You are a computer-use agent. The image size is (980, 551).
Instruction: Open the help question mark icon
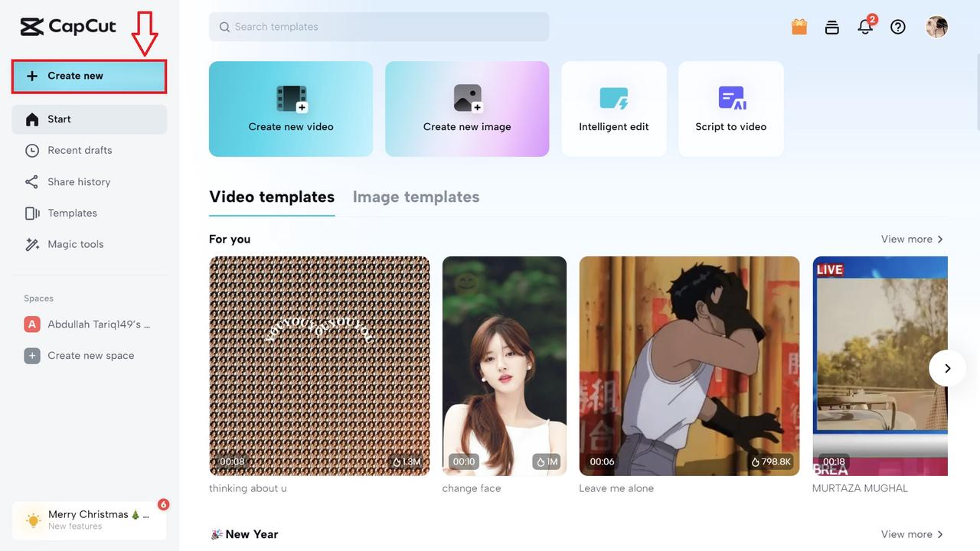[898, 27]
